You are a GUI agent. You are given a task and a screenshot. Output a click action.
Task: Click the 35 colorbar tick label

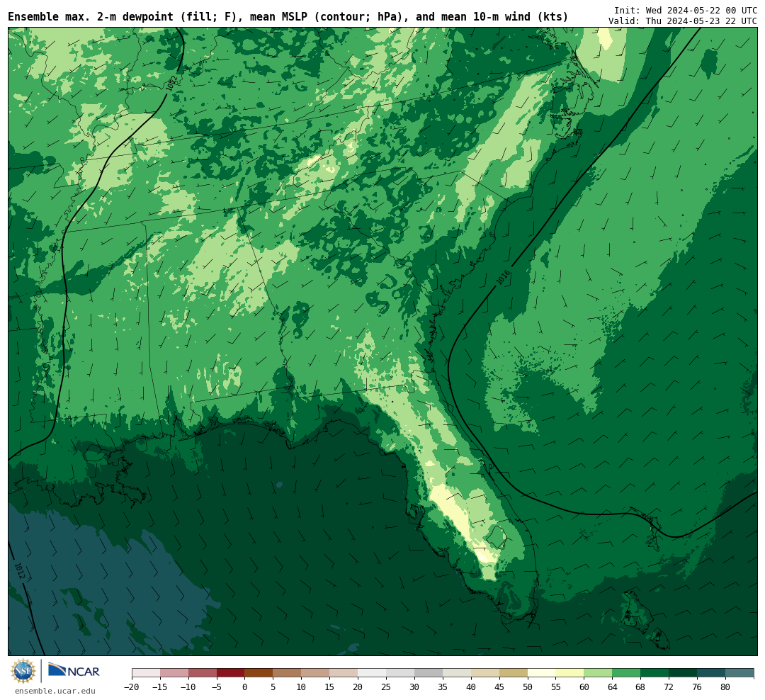[x=443, y=687]
